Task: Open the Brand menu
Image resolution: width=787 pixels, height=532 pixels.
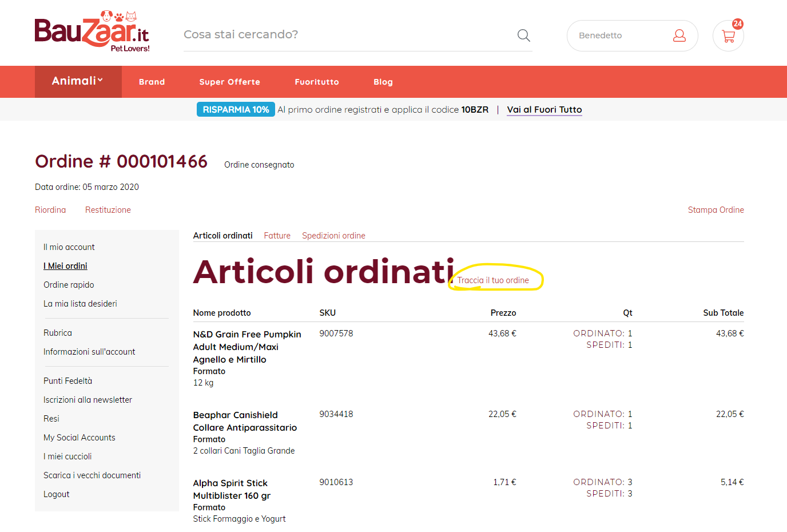Action: (x=152, y=82)
